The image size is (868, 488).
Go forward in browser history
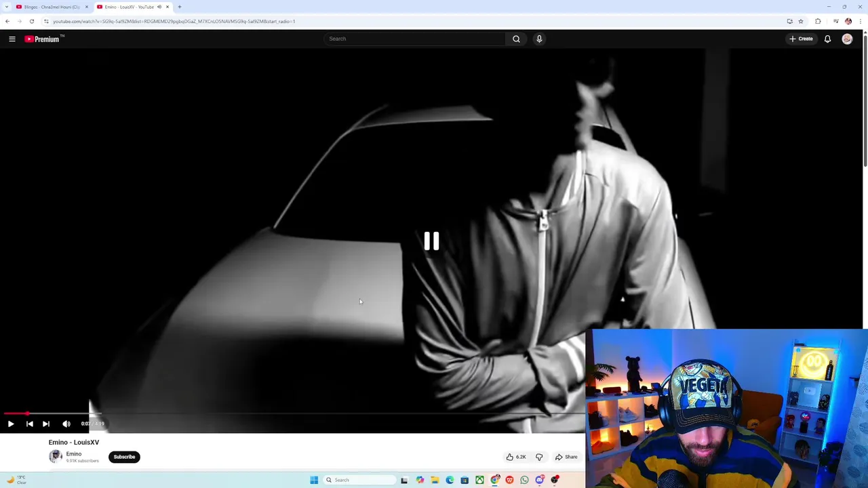click(20, 21)
